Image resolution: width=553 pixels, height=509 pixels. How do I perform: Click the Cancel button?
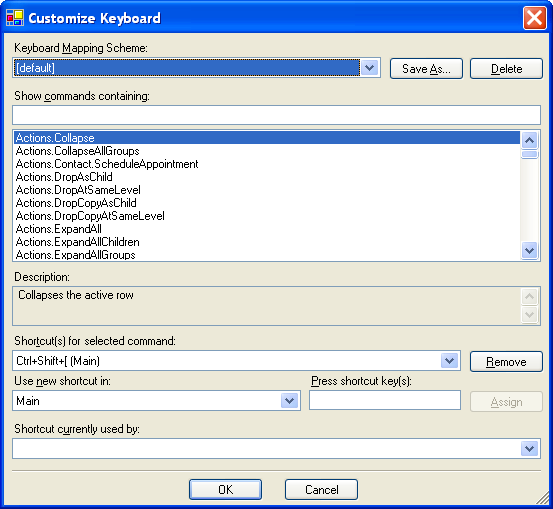pyautogui.click(x=322, y=490)
